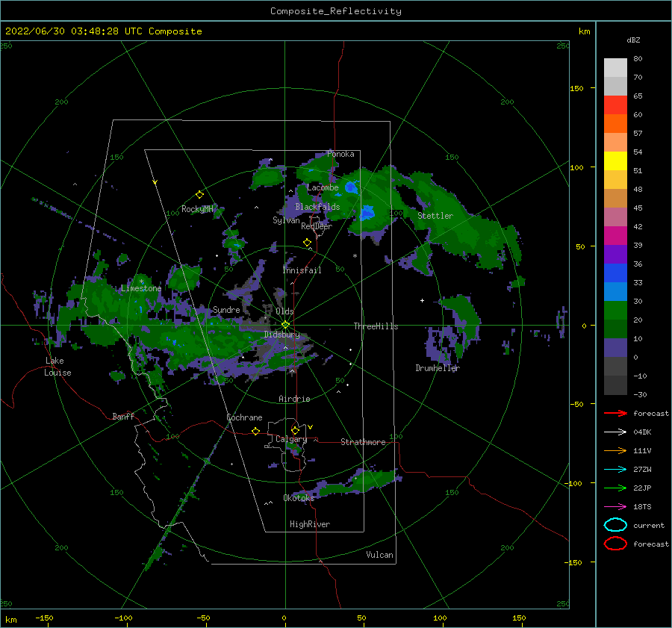Click yellow radar-site diamond at map center
Viewport: 672px width, 628px height.
(x=285, y=325)
